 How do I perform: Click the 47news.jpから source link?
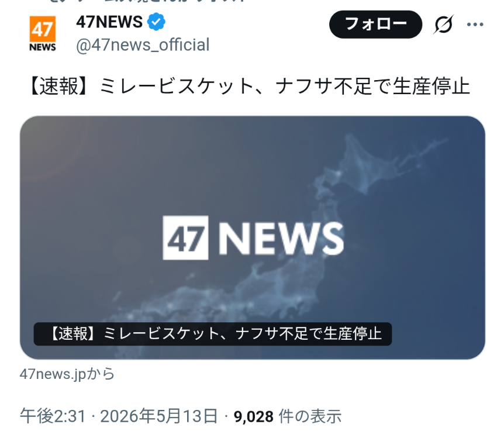pos(67,374)
